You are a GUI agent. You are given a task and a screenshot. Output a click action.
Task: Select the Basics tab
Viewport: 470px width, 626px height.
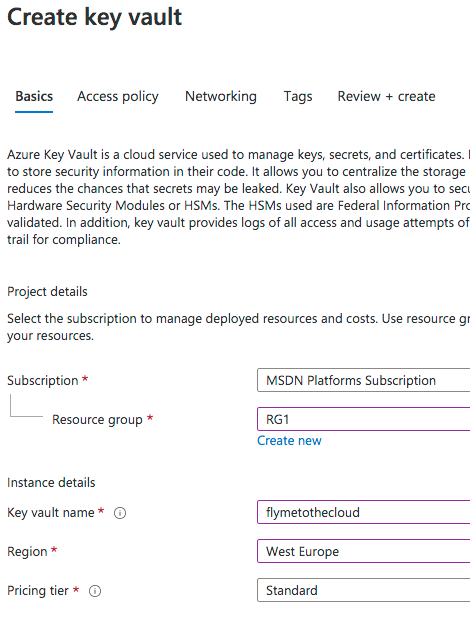pos(34,97)
